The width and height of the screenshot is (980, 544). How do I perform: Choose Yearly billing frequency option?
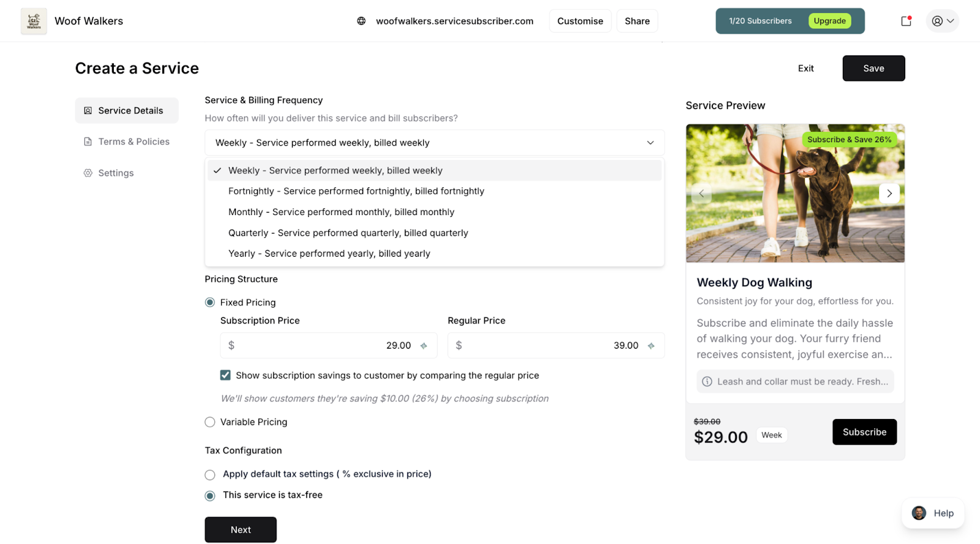pyautogui.click(x=329, y=254)
